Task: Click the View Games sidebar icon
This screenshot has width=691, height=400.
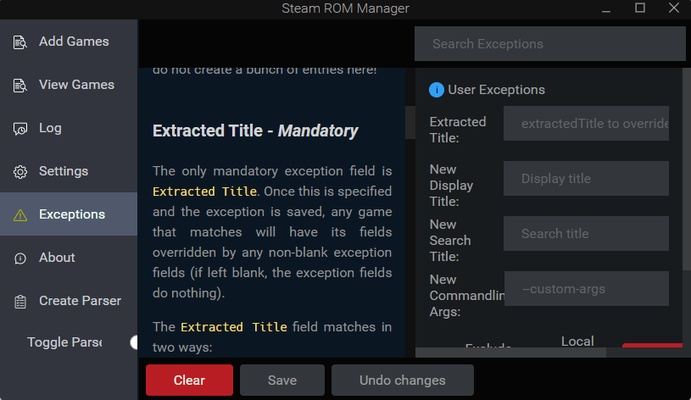Action: 20,85
